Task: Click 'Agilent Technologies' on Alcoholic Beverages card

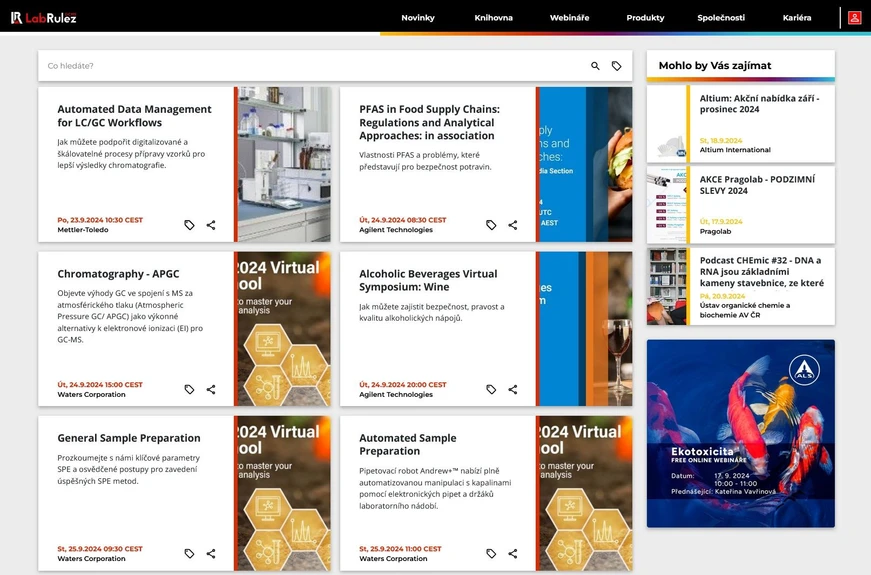Action: pyautogui.click(x=396, y=394)
